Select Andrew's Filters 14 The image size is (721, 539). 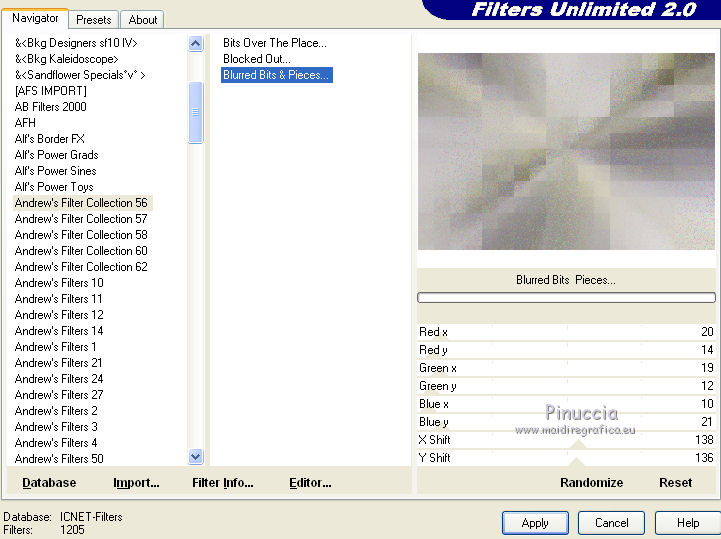(59, 331)
